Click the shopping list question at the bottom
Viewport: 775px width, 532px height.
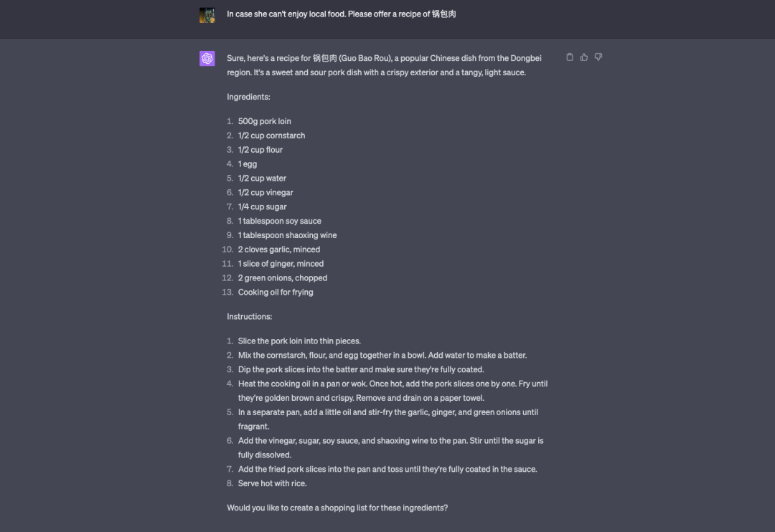[x=337, y=508]
